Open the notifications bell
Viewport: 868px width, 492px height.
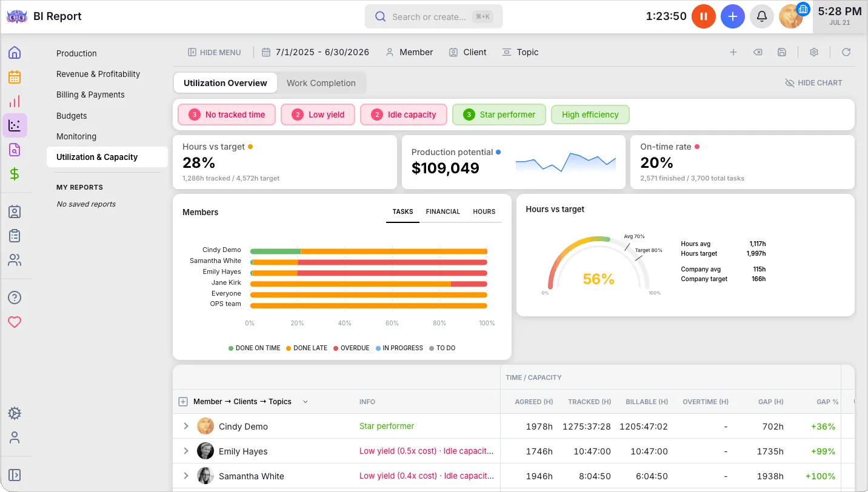point(762,16)
